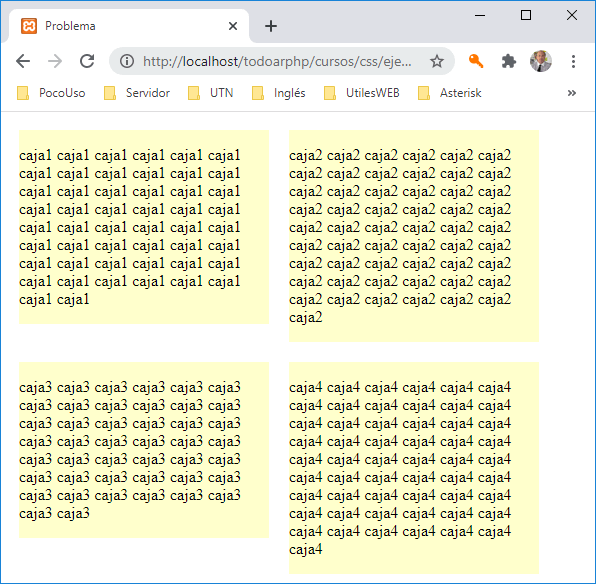Open the UTN bookmark folder
This screenshot has width=596, height=584.
pos(211,93)
